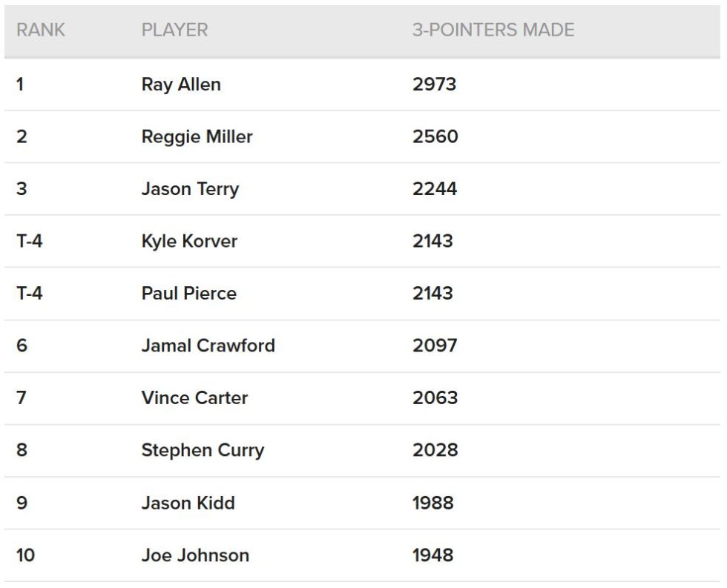The image size is (727, 588).
Task: Click rank number 10 cell
Action: coord(25,555)
